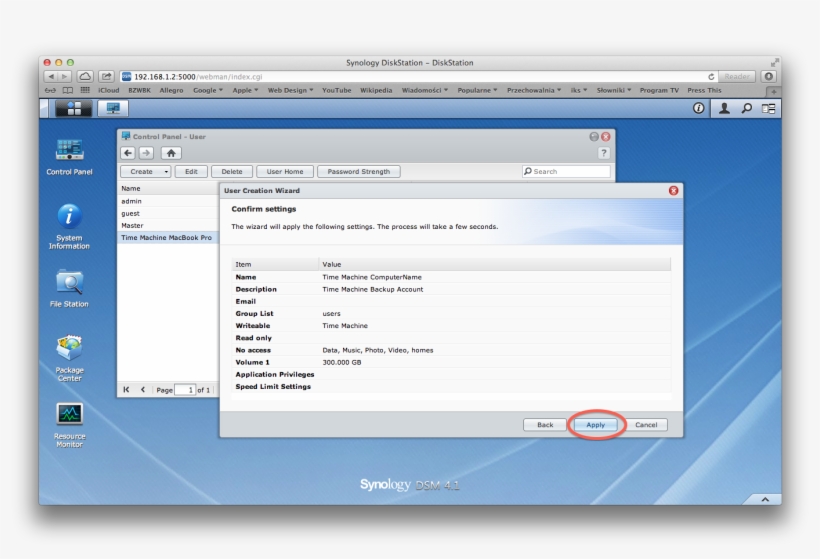Image resolution: width=820 pixels, height=559 pixels.
Task: Click the Control Panel home icon
Action: point(171,153)
